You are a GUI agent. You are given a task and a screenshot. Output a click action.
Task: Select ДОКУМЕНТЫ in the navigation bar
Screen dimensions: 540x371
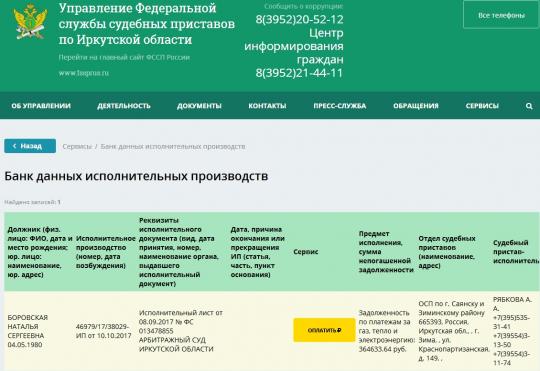pos(199,106)
